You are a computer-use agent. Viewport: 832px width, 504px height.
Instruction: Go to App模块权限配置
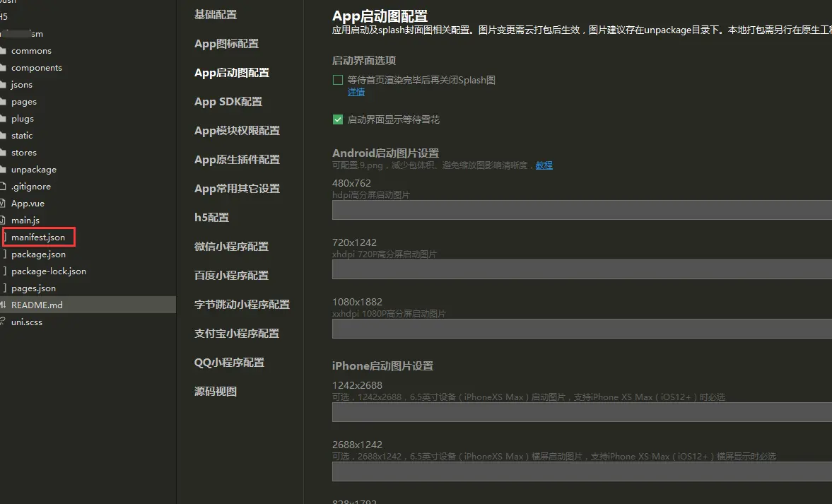(238, 131)
